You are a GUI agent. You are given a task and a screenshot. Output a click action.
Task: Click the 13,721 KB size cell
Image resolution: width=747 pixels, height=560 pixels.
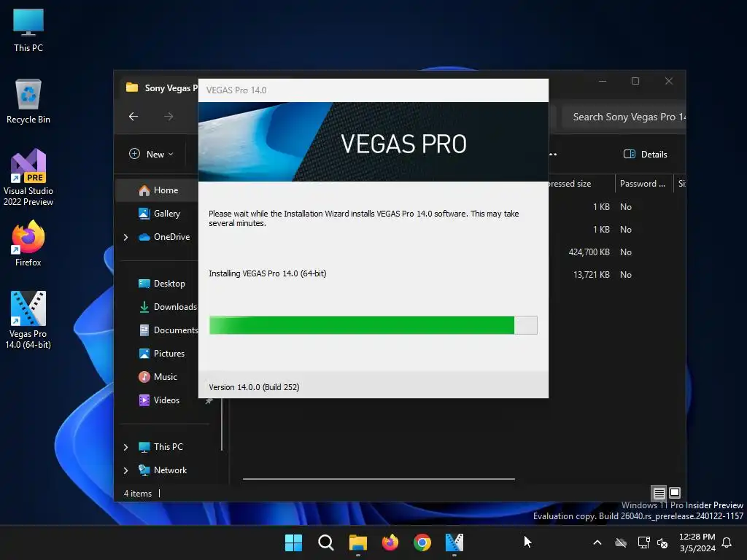pyautogui.click(x=591, y=275)
